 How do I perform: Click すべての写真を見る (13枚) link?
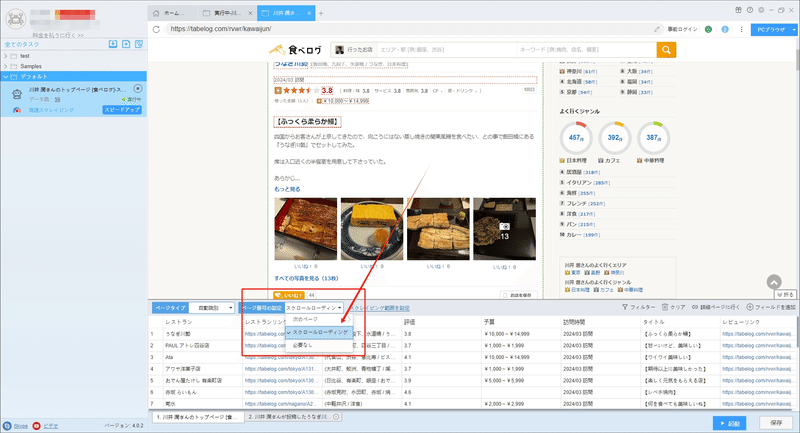(x=306, y=278)
